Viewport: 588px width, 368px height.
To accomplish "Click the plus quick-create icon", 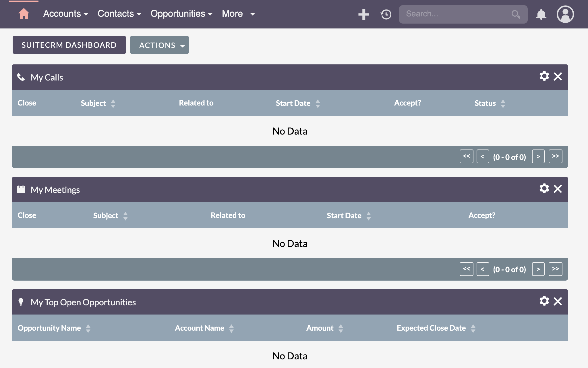I will [363, 14].
